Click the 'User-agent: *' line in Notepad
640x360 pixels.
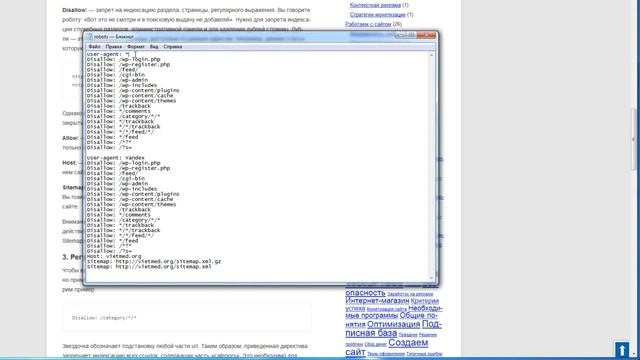108,54
